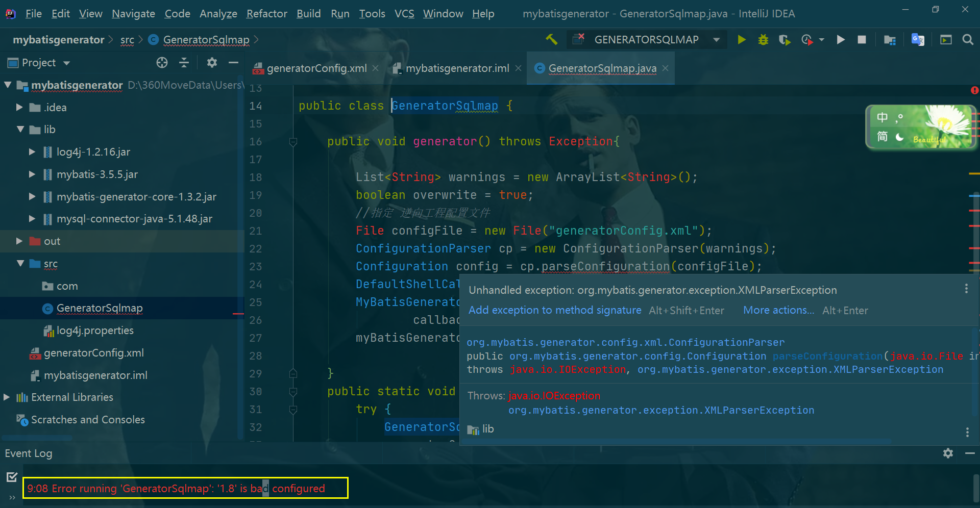This screenshot has height=508, width=980.
Task: Click src breadcrumb
Action: pos(127,40)
